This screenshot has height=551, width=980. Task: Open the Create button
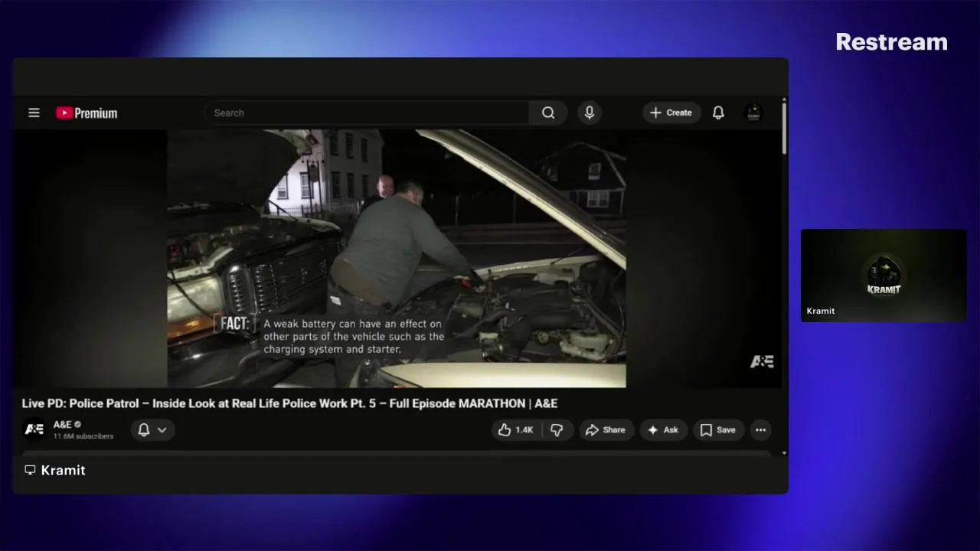[x=671, y=112]
